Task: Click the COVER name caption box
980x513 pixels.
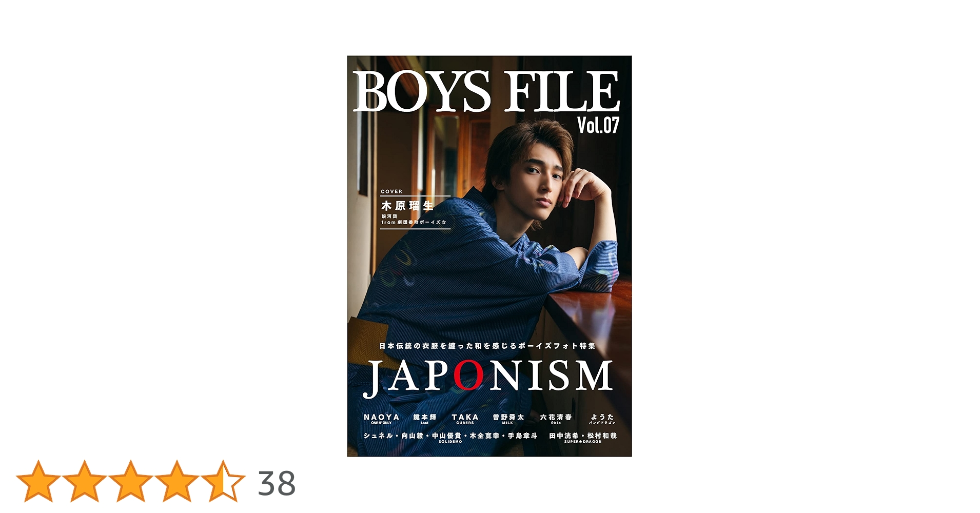Action: (x=415, y=209)
